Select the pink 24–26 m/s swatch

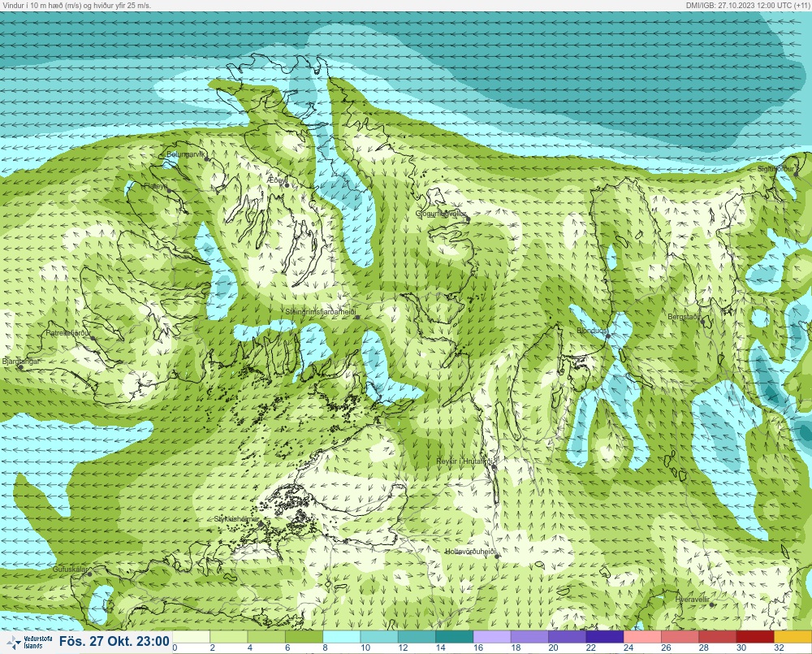(x=642, y=637)
